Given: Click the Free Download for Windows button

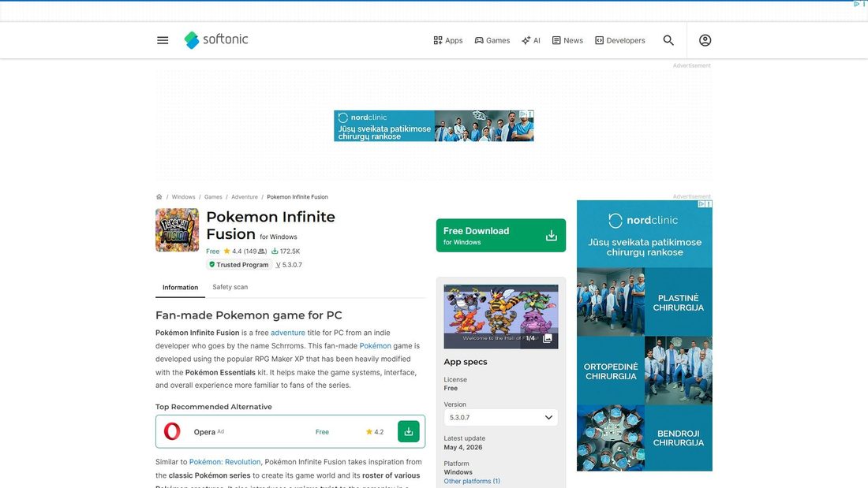Looking at the screenshot, I should click(501, 235).
